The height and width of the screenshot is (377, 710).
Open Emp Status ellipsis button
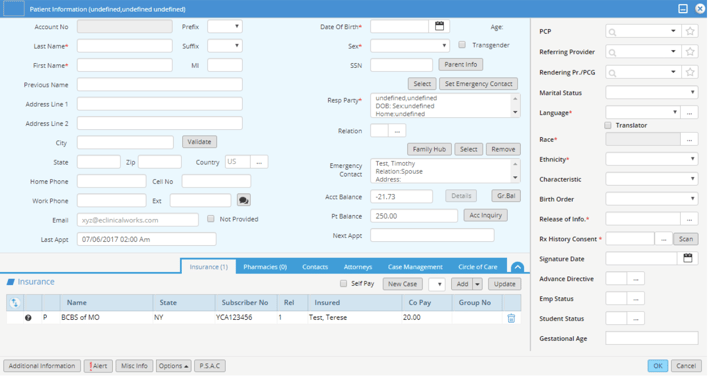click(635, 299)
